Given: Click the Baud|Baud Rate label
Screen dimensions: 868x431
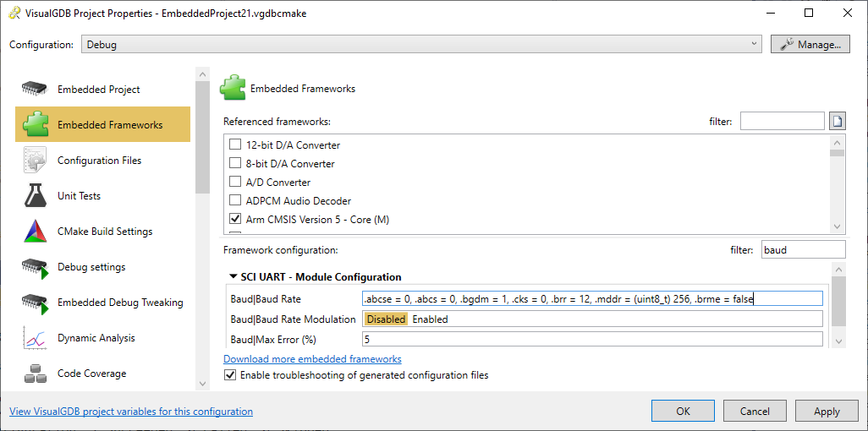Looking at the screenshot, I should tap(266, 299).
